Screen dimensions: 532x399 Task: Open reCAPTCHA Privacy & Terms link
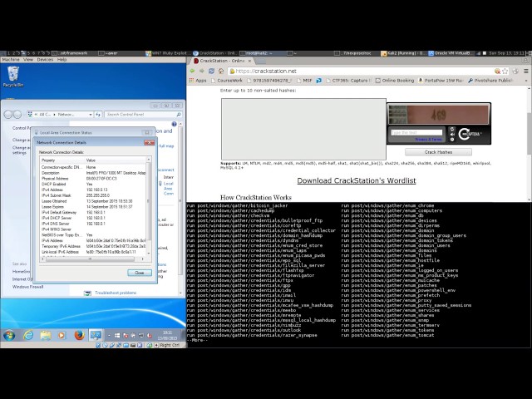click(428, 140)
